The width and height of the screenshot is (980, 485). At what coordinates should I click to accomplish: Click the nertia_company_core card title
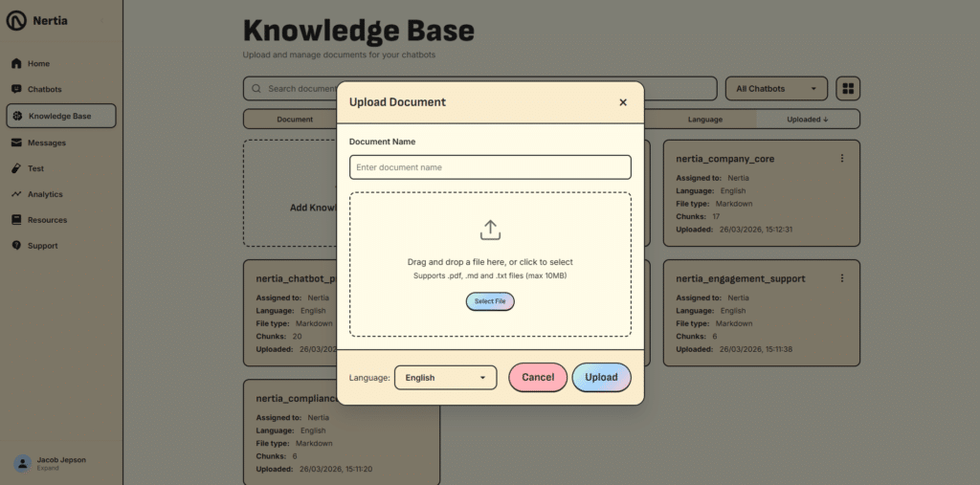click(x=725, y=159)
